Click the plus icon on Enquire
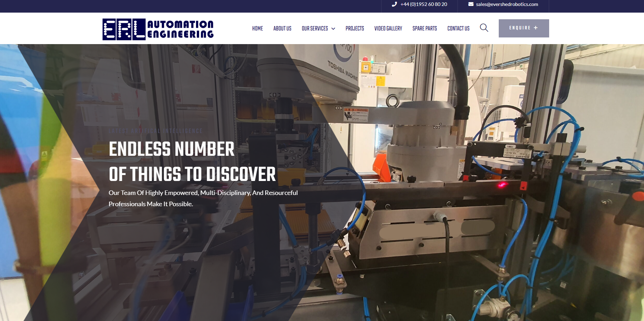The height and width of the screenshot is (321, 644). pyautogui.click(x=536, y=28)
